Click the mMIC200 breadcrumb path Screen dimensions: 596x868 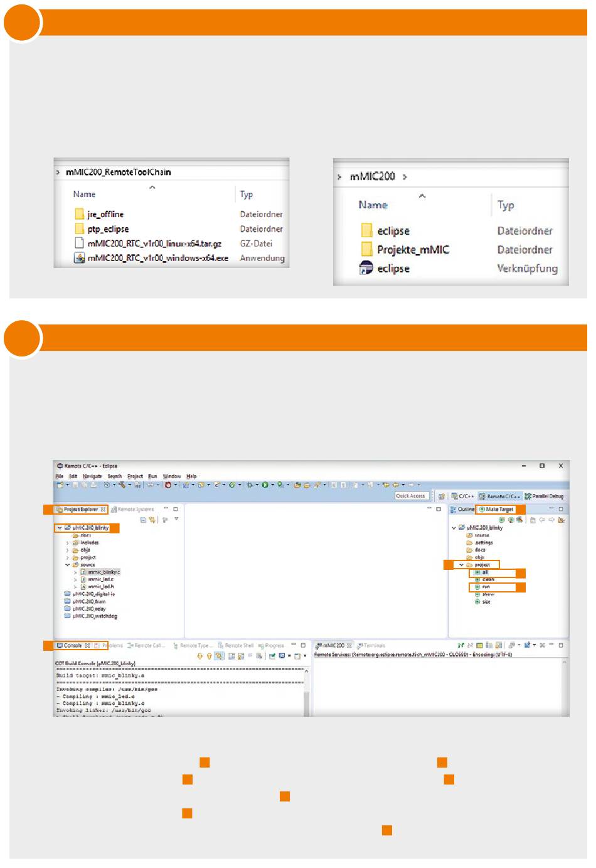(x=373, y=176)
